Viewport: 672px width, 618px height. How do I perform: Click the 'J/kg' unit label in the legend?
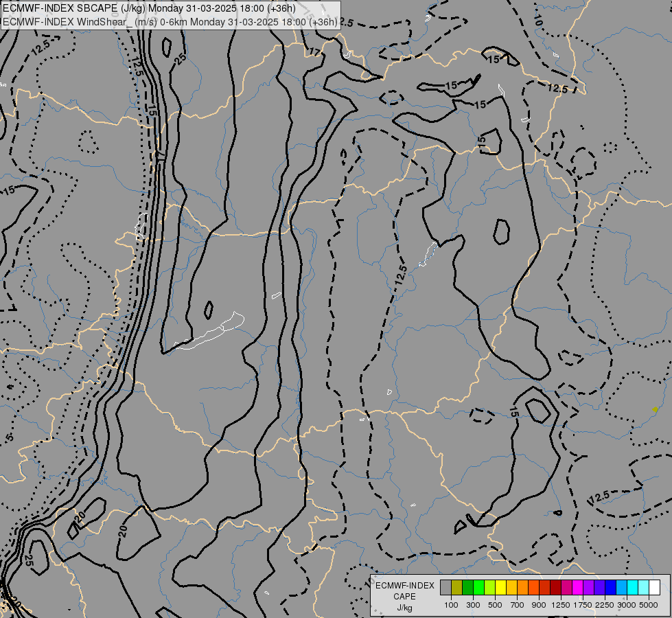pyautogui.click(x=404, y=608)
